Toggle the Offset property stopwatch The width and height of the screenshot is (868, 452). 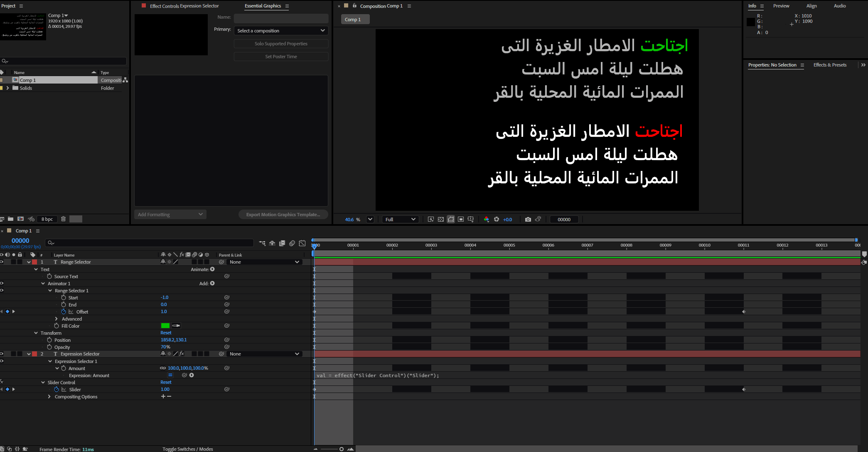(x=64, y=311)
